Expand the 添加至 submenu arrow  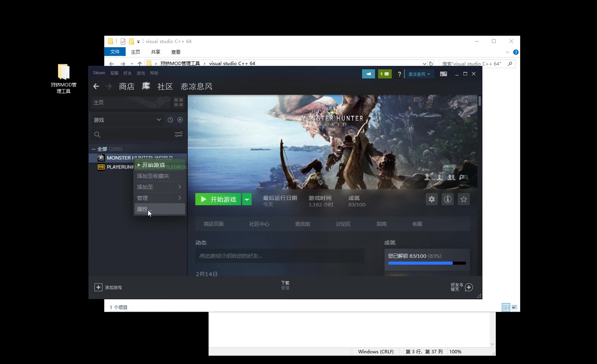[x=180, y=187]
